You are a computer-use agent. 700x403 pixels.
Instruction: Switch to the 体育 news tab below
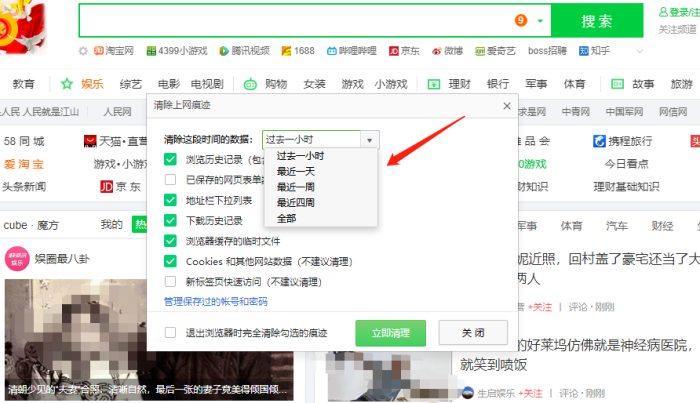pyautogui.click(x=571, y=226)
